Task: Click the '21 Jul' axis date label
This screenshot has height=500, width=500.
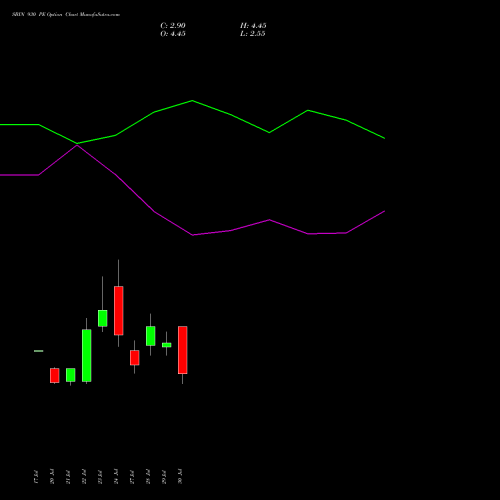Action: tap(68, 477)
